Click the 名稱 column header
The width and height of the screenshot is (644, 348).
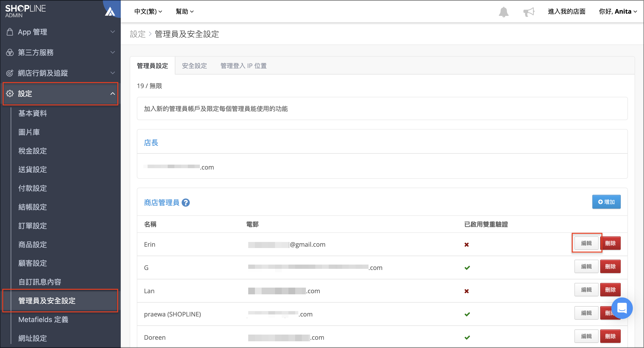point(150,224)
